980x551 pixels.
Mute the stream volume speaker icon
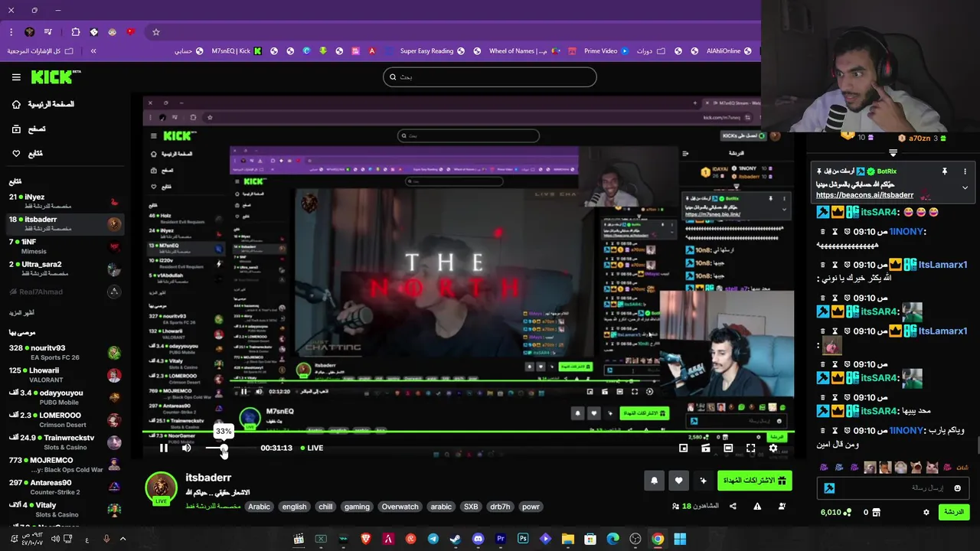click(x=186, y=448)
